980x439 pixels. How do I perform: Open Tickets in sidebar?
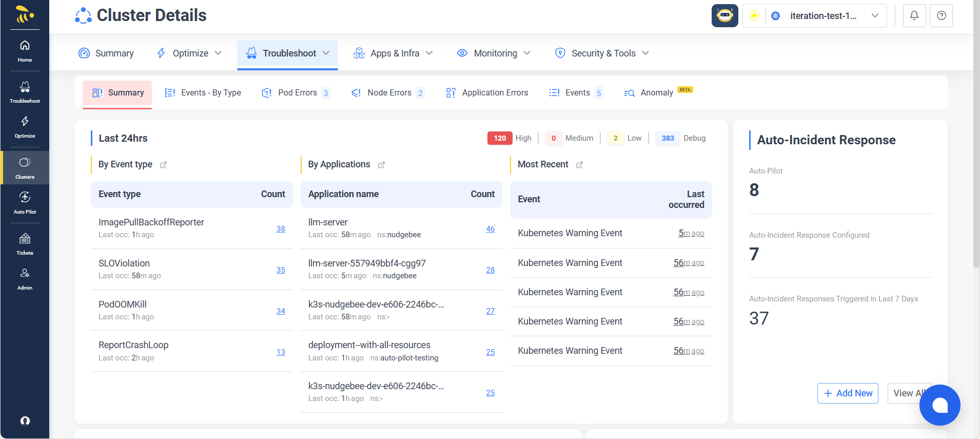(25, 243)
